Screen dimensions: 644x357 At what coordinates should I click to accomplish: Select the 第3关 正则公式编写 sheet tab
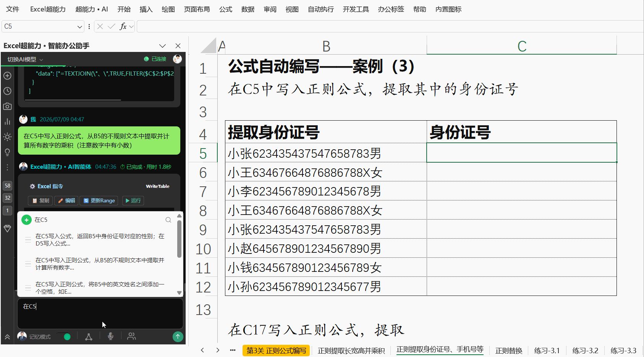click(x=276, y=351)
